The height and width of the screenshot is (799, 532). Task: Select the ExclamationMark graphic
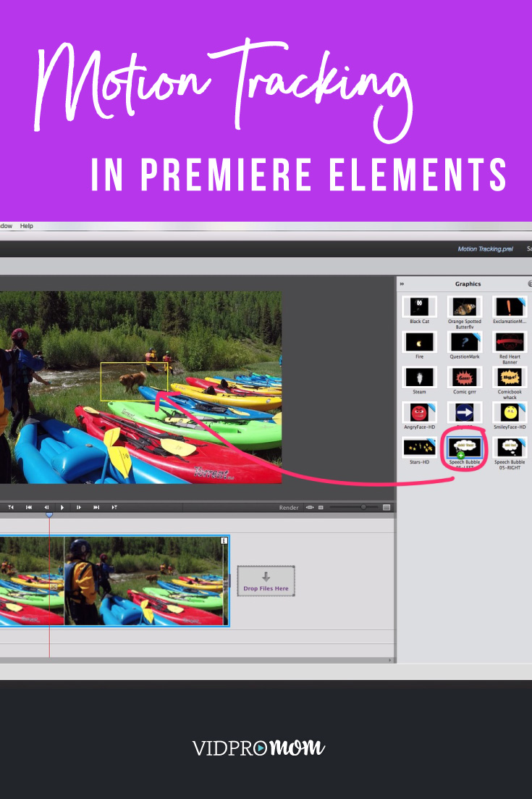(510, 307)
